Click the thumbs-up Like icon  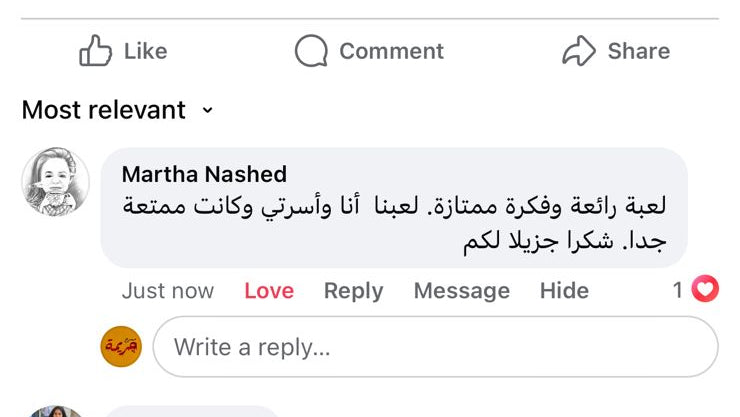coord(96,51)
